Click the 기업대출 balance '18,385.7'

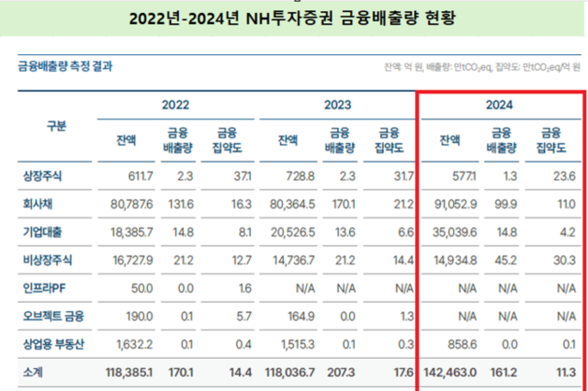click(x=131, y=232)
